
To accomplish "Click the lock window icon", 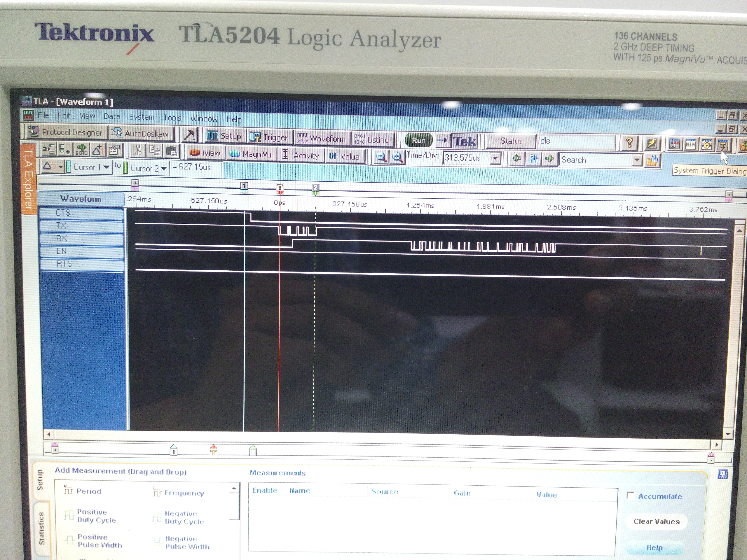I will tap(706, 145).
